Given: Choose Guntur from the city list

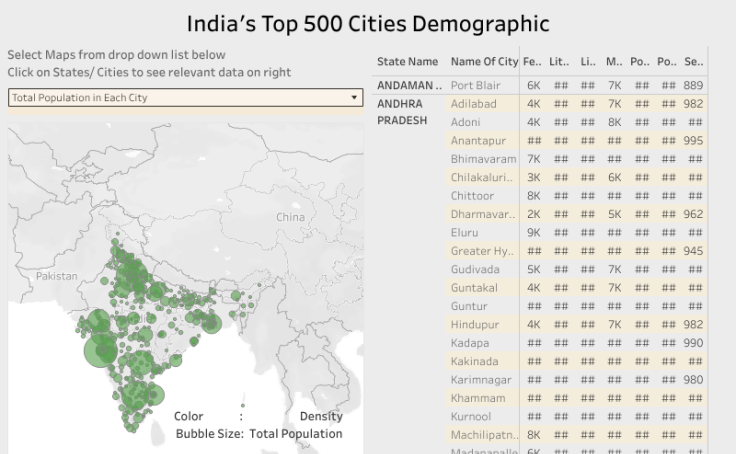Looking at the screenshot, I should tap(469, 306).
